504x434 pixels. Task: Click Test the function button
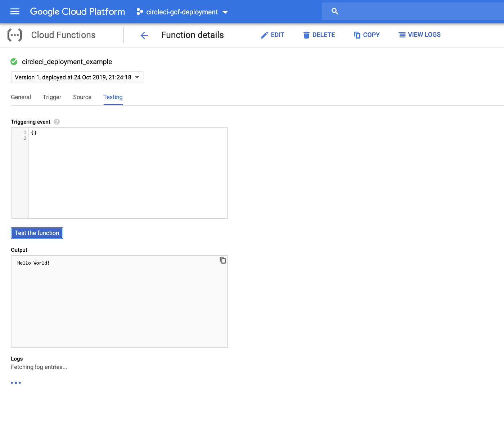[x=37, y=233]
